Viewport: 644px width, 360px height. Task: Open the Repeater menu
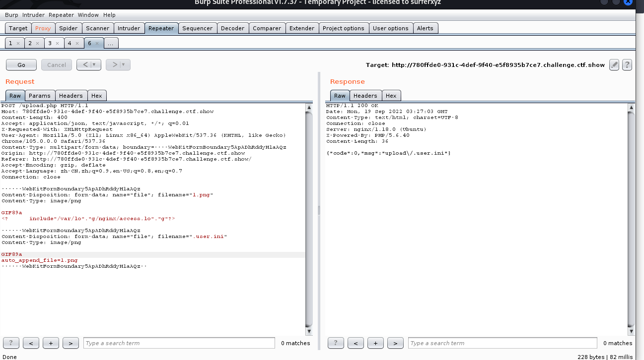click(61, 15)
